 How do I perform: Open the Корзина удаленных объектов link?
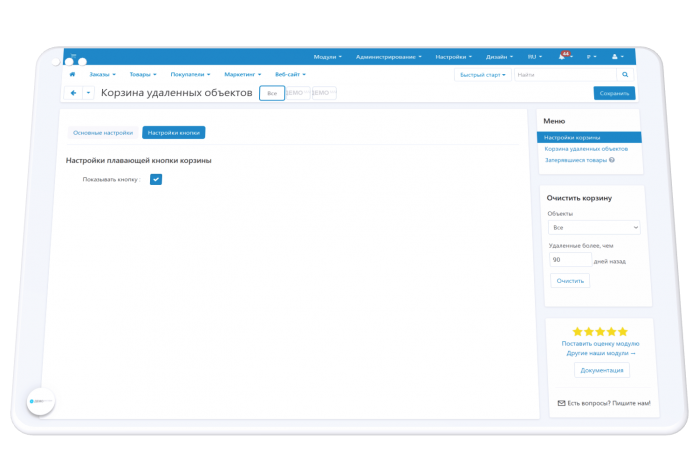[586, 149]
